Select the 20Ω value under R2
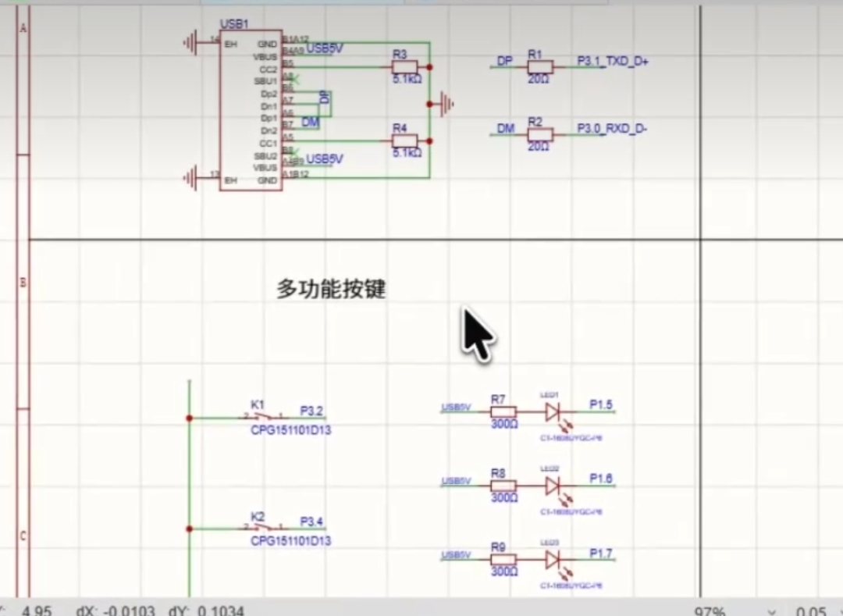Screen dimensions: 843x616 pyautogui.click(x=538, y=146)
